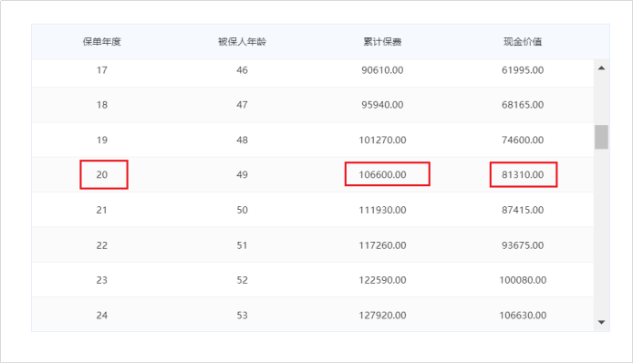Select policy year cell 23
633x364 pixels.
click(102, 280)
